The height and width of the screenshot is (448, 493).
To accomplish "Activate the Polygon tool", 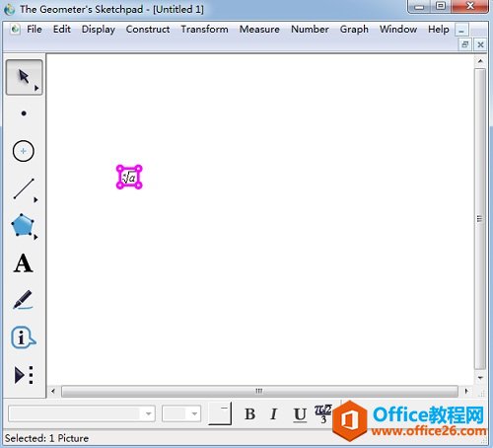I will click(x=24, y=226).
